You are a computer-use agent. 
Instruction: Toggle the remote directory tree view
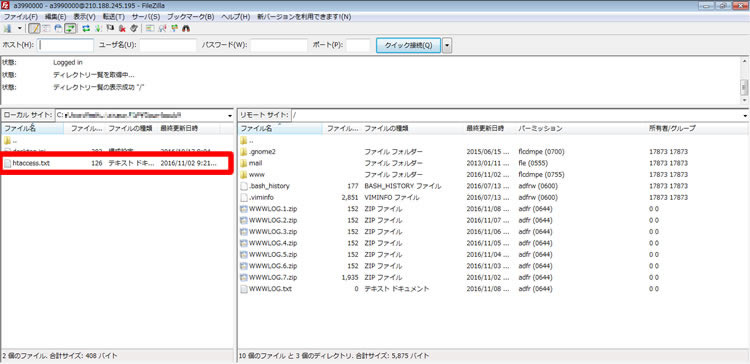[58, 29]
